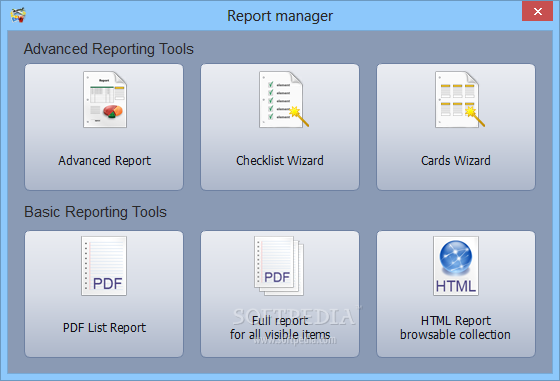Launch the Checklist Wizard
560x381 pixels.
(280, 127)
